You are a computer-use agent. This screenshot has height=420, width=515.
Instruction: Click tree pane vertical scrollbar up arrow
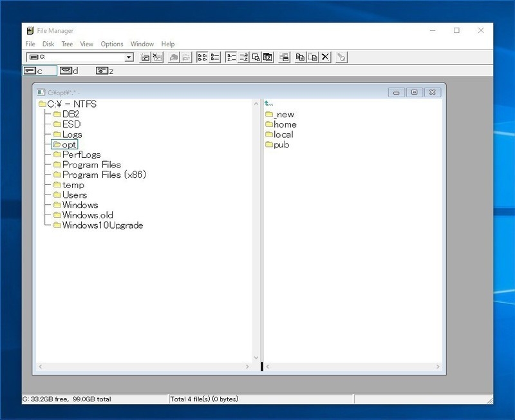coord(256,104)
